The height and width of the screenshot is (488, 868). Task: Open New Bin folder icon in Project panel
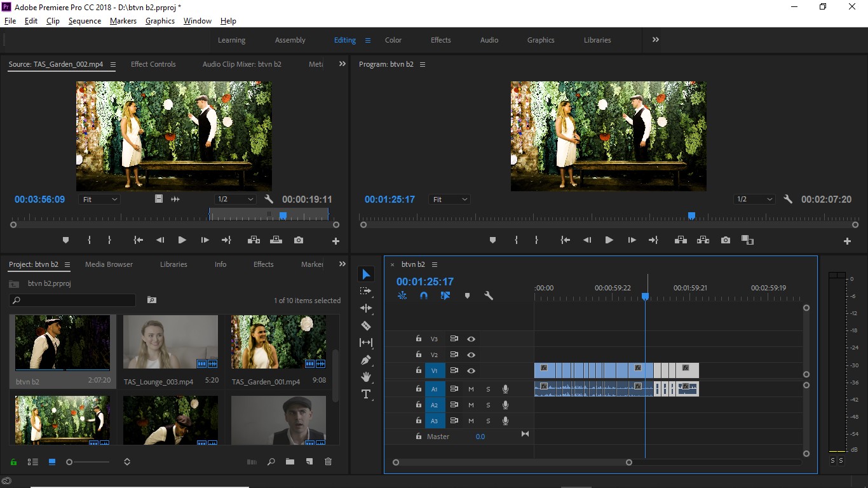pyautogui.click(x=290, y=462)
